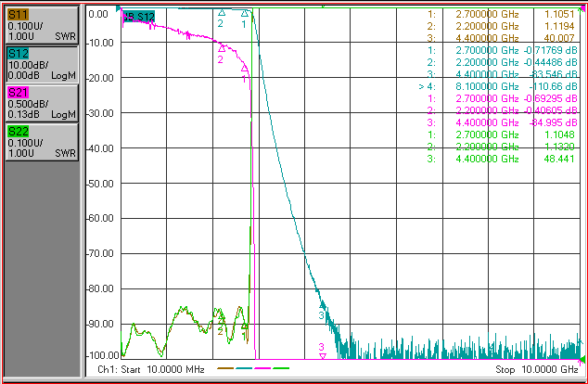Click the Stop 10.0000 GHz frequency label

pyautogui.click(x=537, y=369)
